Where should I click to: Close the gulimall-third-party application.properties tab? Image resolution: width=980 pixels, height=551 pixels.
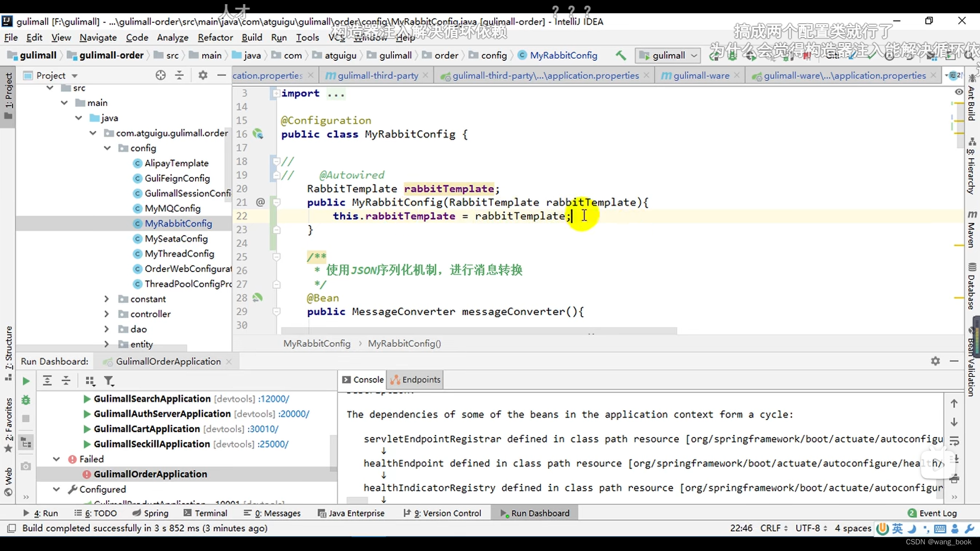[x=646, y=76]
